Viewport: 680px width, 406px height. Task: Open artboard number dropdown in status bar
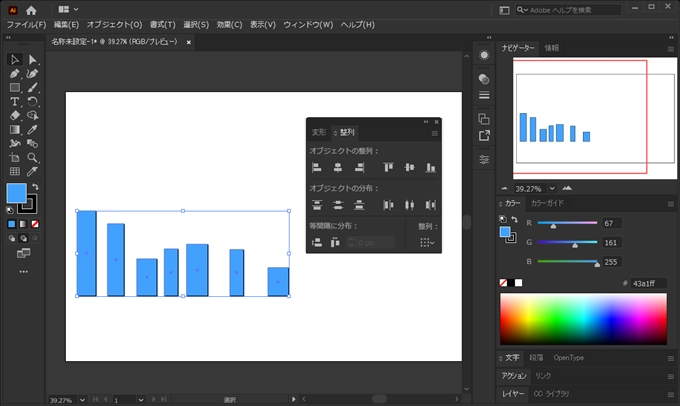pos(141,400)
